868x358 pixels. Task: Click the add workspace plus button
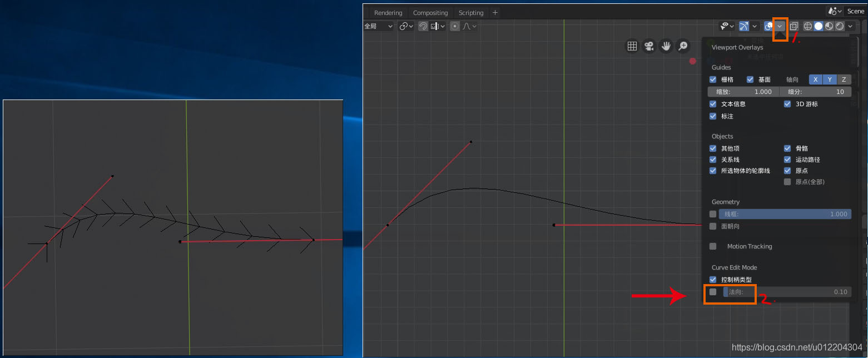pyautogui.click(x=495, y=13)
